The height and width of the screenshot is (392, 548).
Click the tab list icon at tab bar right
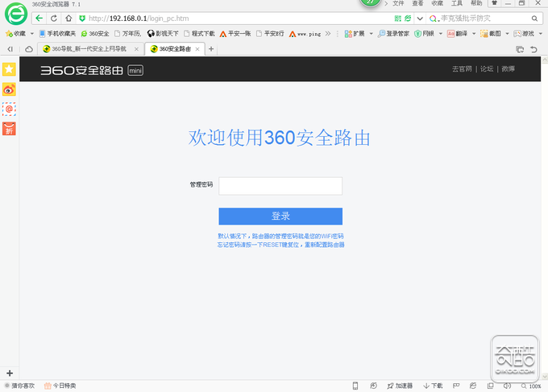(520, 49)
